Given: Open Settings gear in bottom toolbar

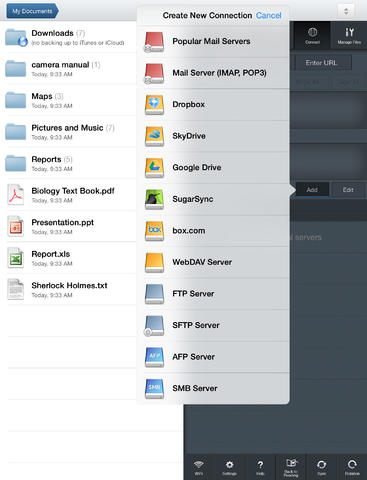Looking at the screenshot, I should pyautogui.click(x=230, y=467).
